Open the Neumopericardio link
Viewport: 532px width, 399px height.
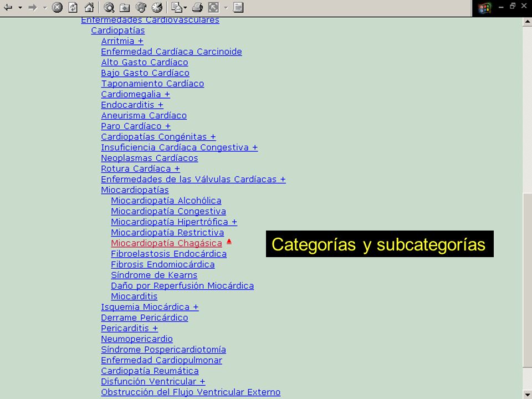(x=137, y=339)
